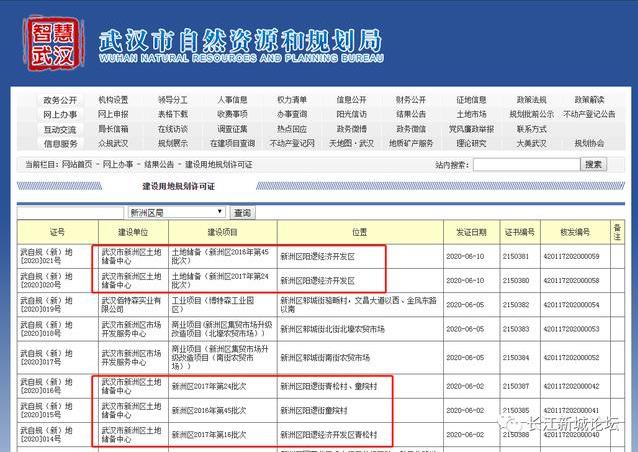
Task: Open 在建项目查询 link
Action: [x=232, y=143]
